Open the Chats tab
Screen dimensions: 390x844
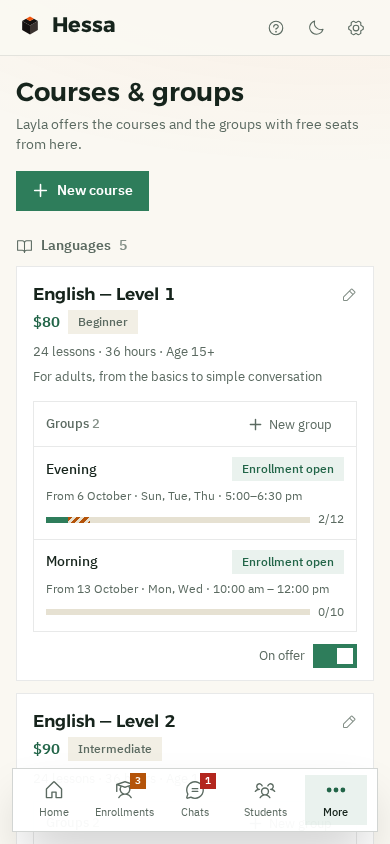195,800
